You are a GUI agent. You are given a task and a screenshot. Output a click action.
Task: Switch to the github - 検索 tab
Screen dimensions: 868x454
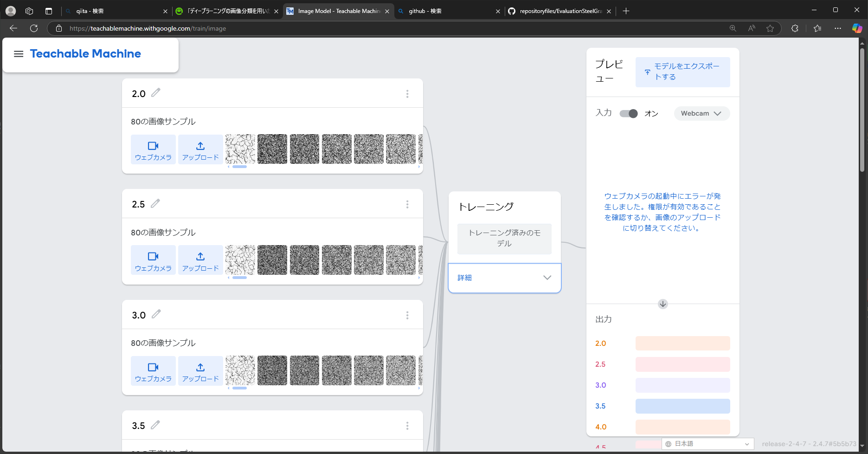pos(449,11)
